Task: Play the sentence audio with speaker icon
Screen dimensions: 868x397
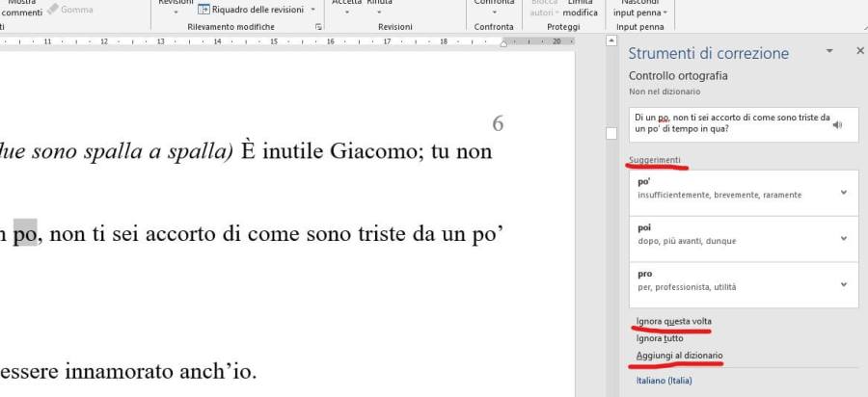Action: (837, 124)
